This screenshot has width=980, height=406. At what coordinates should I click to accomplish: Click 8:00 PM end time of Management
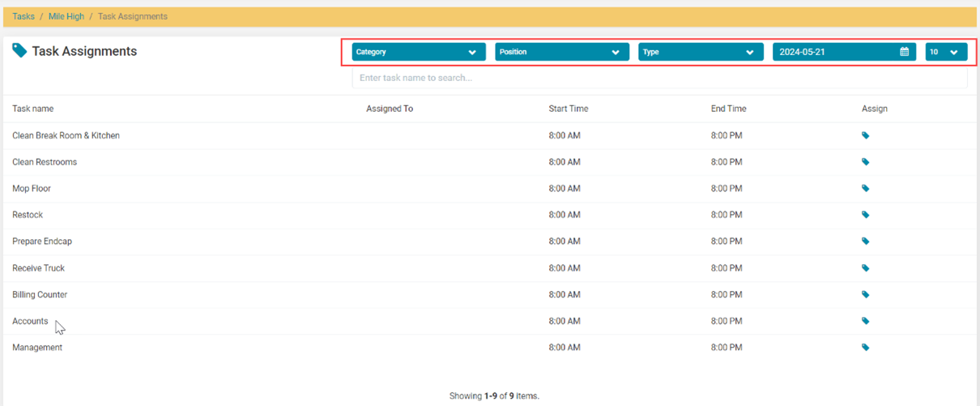click(726, 348)
